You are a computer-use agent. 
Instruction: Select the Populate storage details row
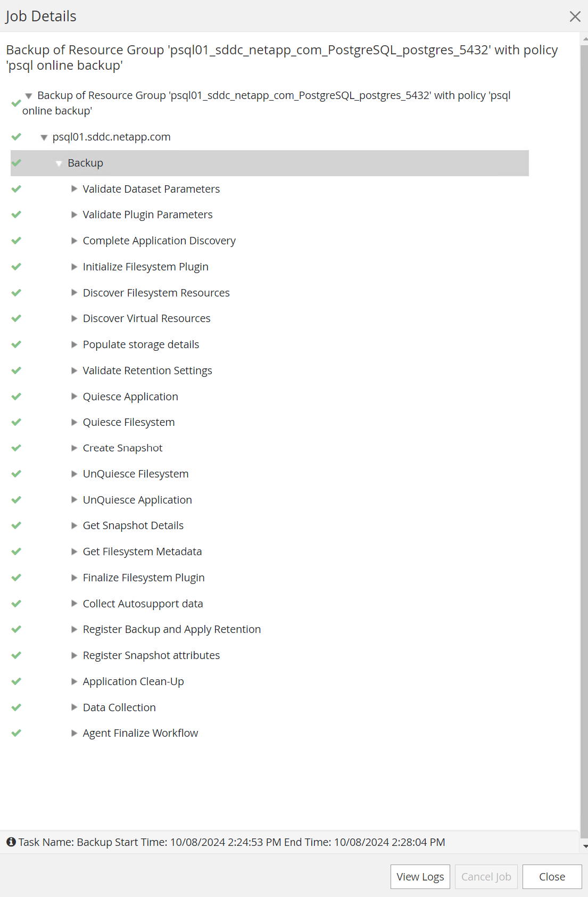tap(141, 344)
